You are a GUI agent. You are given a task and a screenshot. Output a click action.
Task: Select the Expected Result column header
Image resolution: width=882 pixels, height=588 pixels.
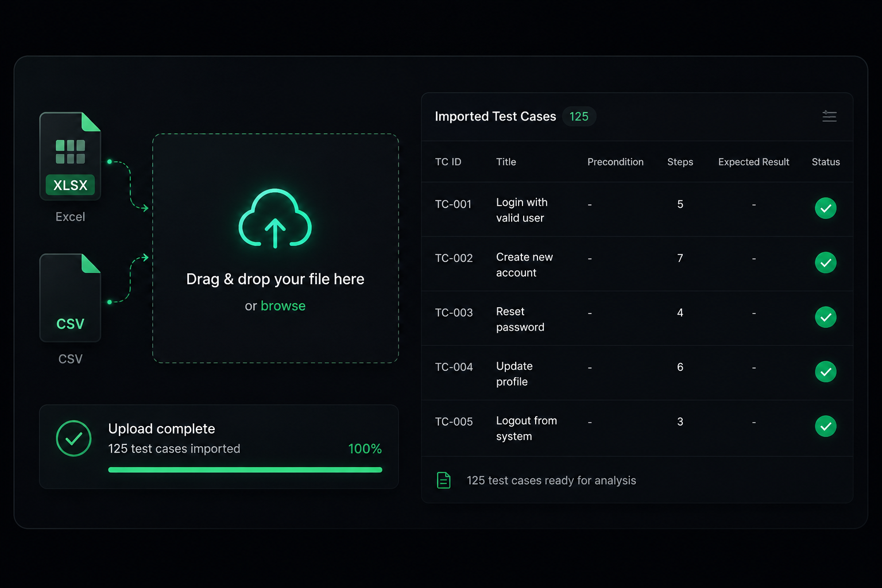coord(753,162)
